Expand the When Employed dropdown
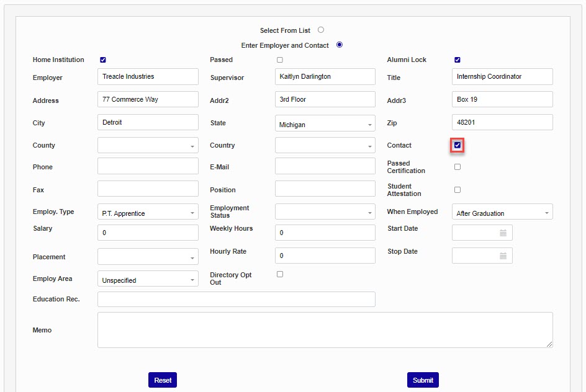Image resolution: width=586 pixels, height=392 pixels. [502, 213]
